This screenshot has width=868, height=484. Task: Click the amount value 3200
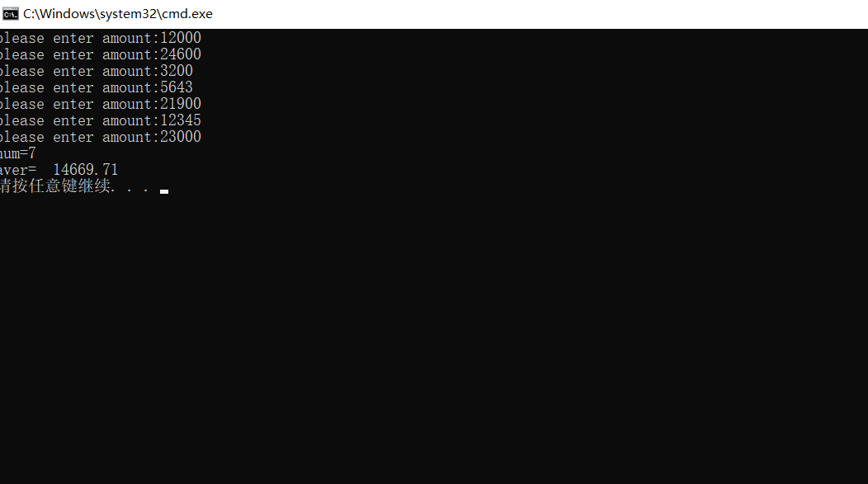pyautogui.click(x=177, y=71)
